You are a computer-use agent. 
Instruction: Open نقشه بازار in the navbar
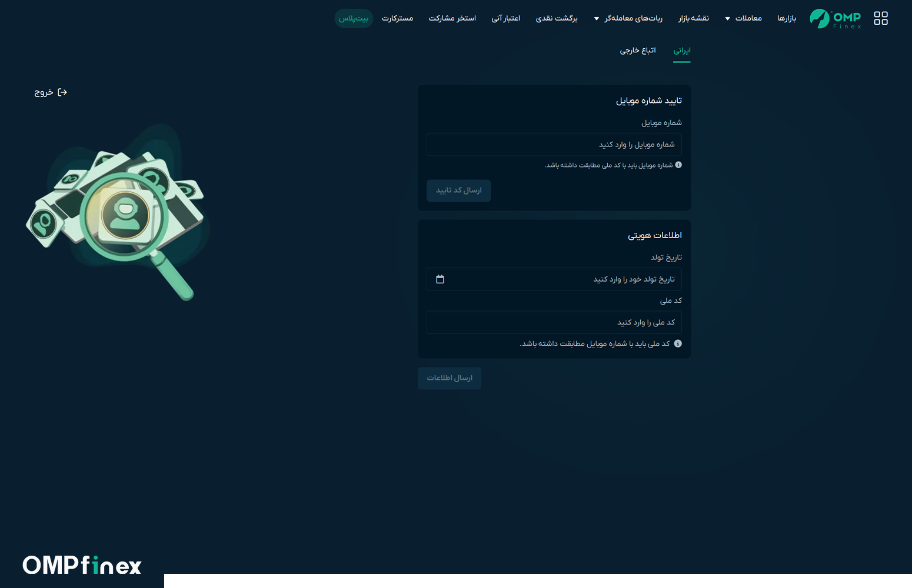(694, 18)
